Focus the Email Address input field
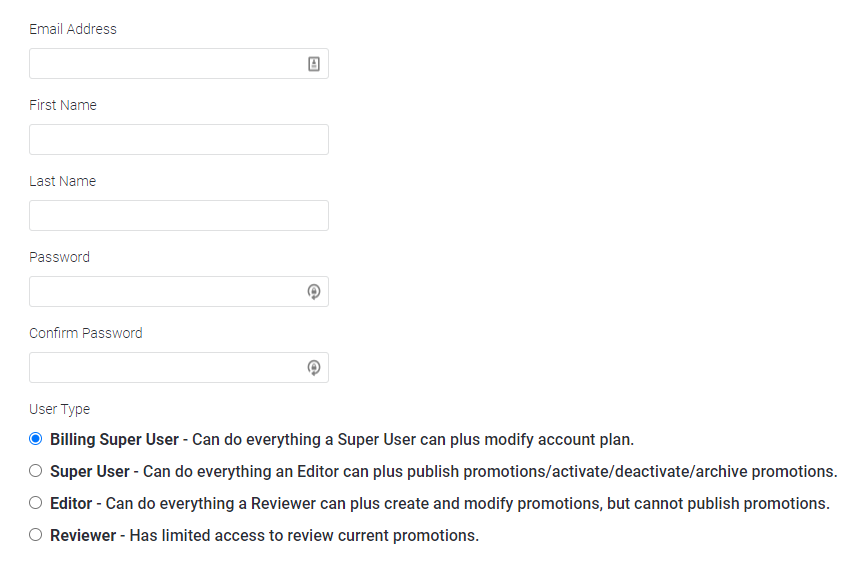845x564 pixels. [165, 64]
